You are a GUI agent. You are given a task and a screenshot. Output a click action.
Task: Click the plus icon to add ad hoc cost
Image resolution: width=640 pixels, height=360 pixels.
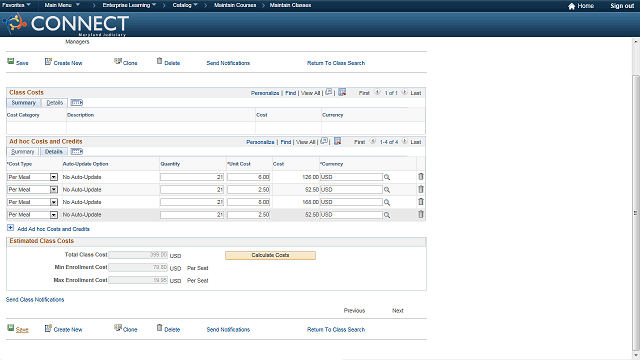(11, 228)
